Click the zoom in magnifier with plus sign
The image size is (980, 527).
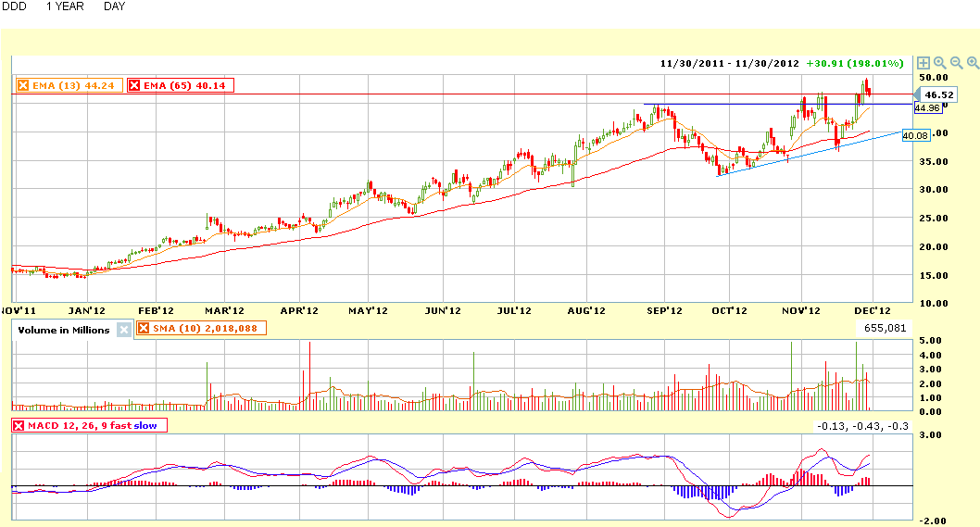pyautogui.click(x=973, y=62)
